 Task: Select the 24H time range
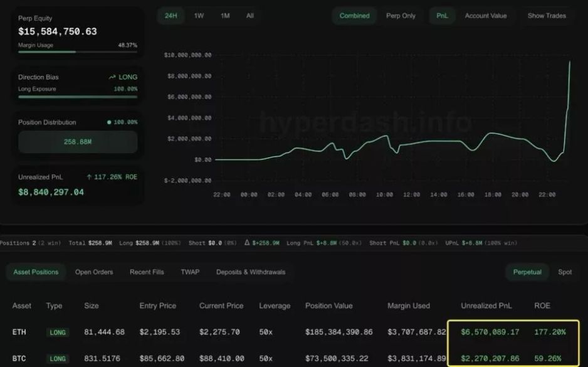click(x=171, y=16)
